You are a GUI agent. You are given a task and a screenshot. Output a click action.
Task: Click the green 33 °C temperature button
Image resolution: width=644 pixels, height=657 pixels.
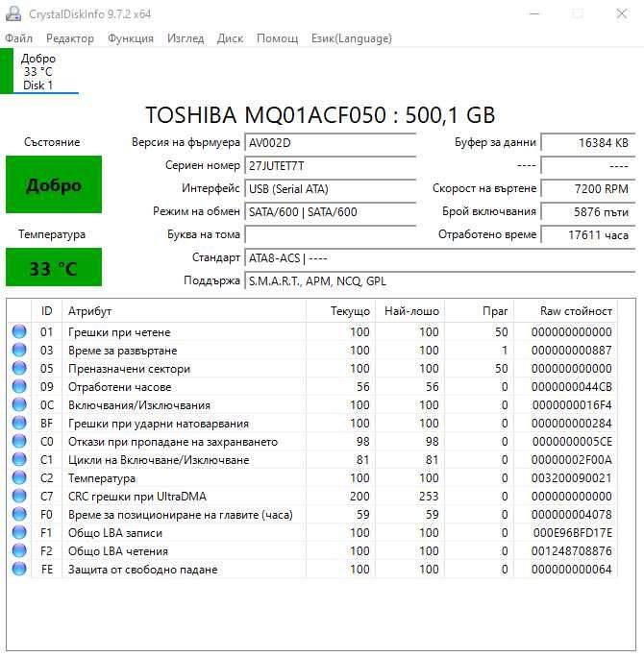coord(54,267)
